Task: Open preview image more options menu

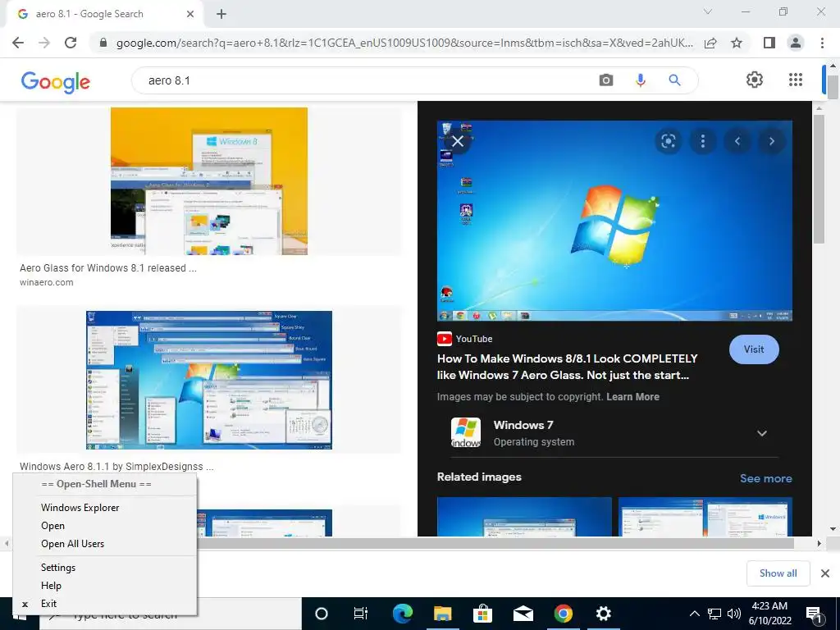Action: [703, 141]
